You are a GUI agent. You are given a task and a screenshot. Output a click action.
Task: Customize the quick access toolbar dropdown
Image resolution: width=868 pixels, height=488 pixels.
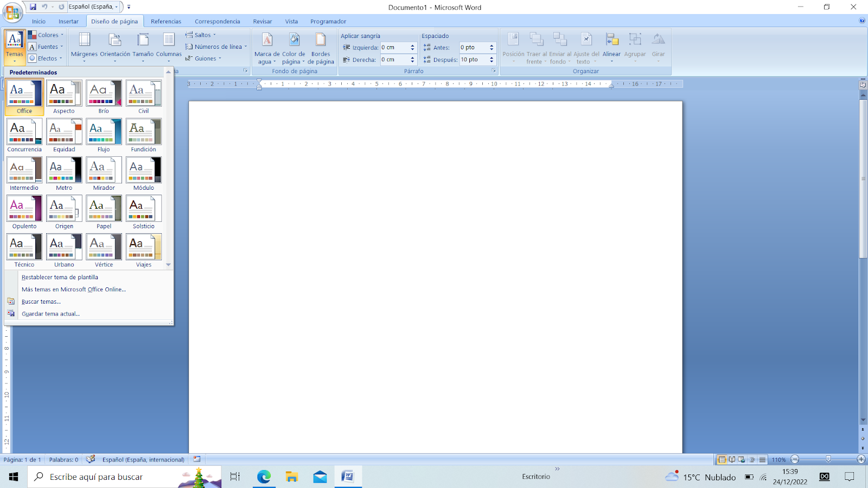click(129, 7)
